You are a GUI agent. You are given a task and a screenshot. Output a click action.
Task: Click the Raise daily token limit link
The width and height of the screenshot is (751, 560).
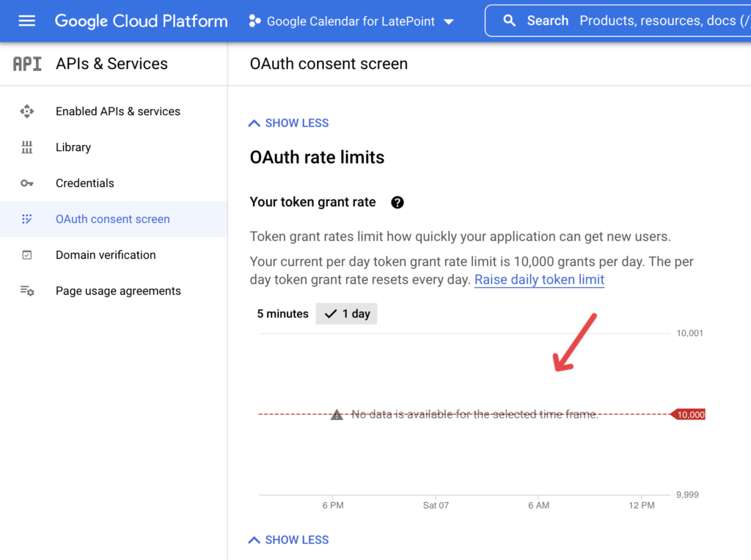click(x=539, y=280)
